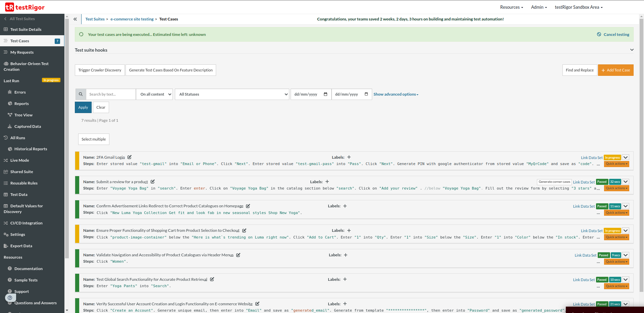
Task: Collapse the sidebar with double chevron icon
Action: (x=75, y=19)
